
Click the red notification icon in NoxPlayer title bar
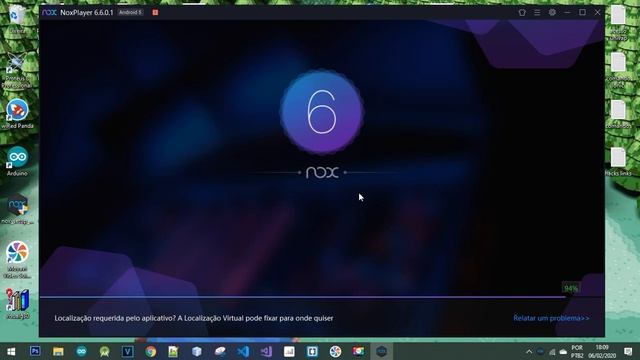(155, 13)
